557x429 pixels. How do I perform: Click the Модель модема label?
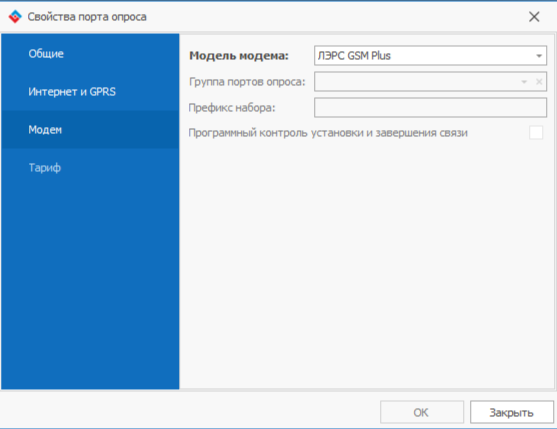pos(239,56)
